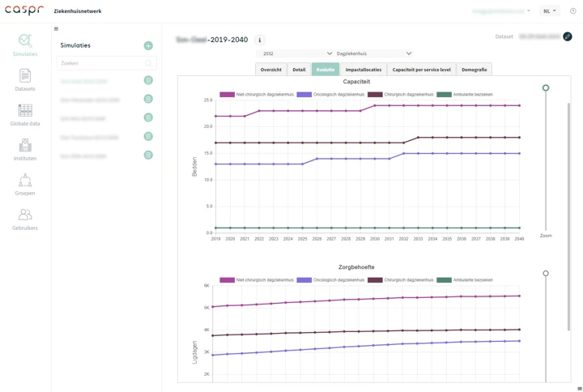583x392 pixels.
Task: Open the 2032 year dropdown
Action: click(296, 53)
